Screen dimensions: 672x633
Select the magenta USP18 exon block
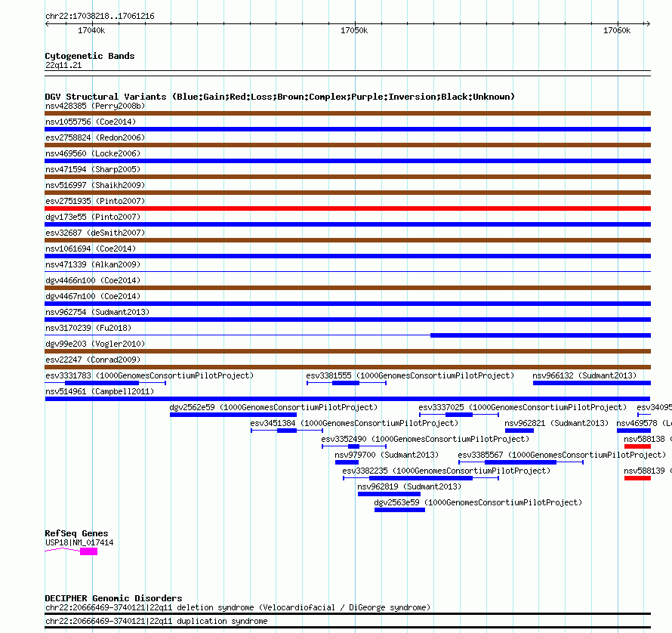(x=88, y=551)
